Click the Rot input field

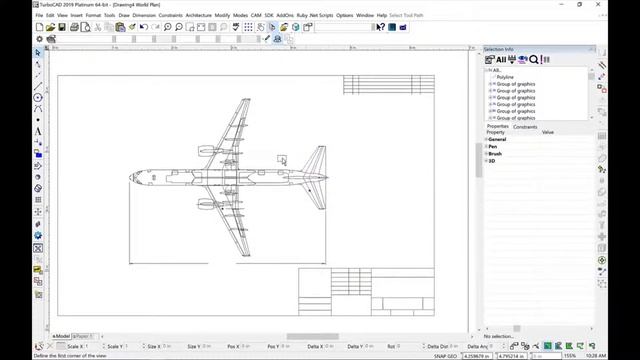click(x=409, y=346)
